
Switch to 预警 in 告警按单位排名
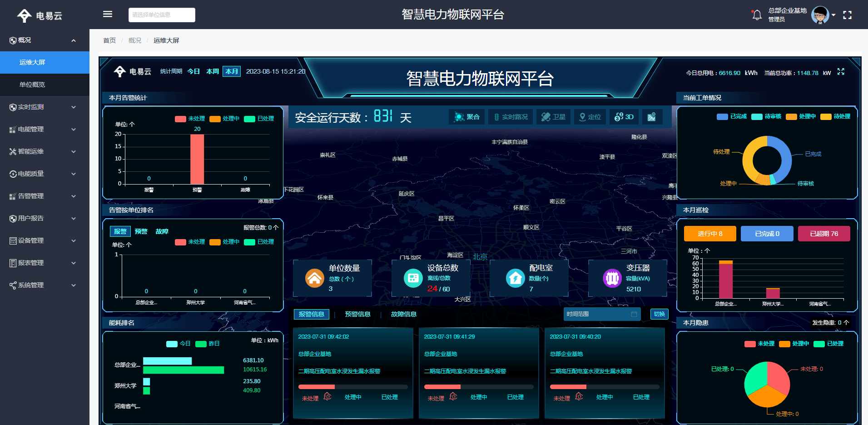coord(141,231)
